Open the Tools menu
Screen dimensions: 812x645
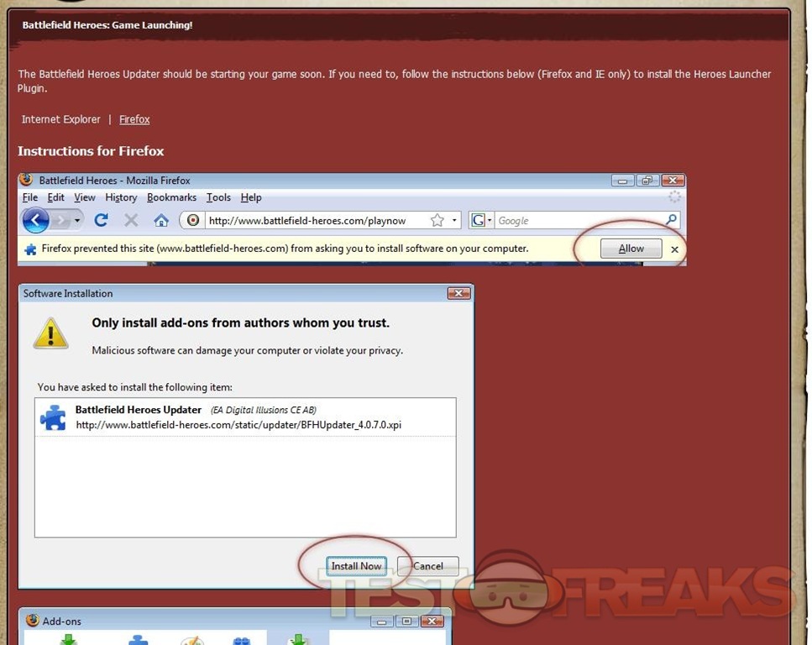pyautogui.click(x=218, y=197)
